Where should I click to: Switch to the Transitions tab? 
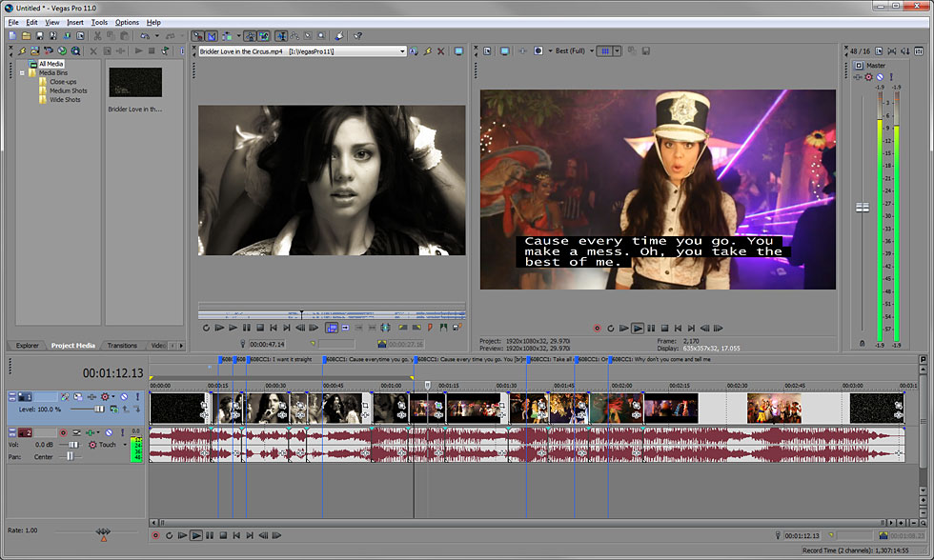click(122, 345)
